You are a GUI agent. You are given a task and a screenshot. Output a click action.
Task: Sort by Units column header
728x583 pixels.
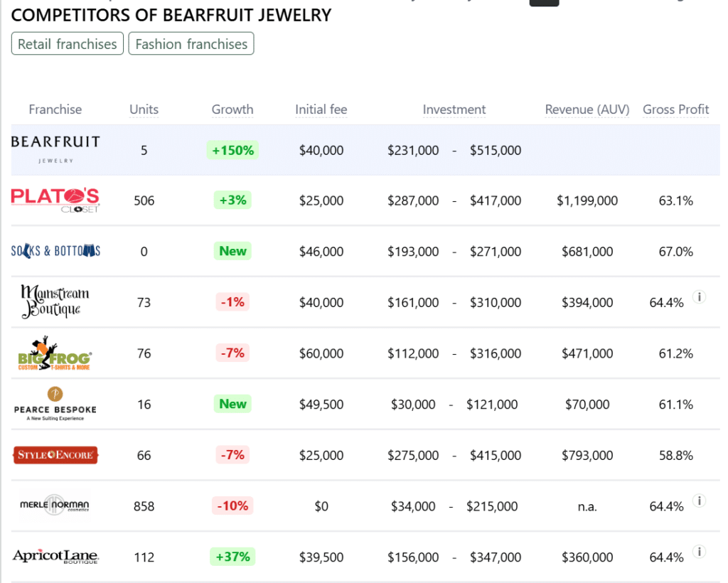(144, 109)
